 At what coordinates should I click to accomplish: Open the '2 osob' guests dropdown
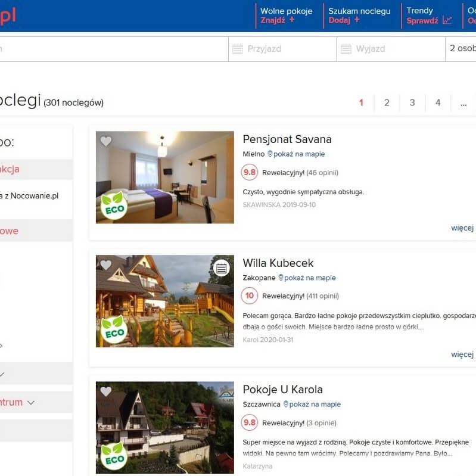(x=462, y=49)
